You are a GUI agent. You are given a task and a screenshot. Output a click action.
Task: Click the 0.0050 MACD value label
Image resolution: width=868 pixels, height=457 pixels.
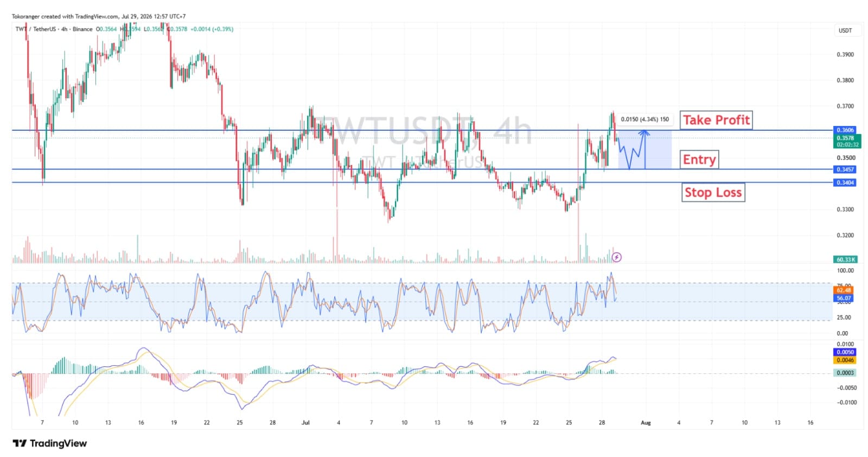tap(845, 352)
